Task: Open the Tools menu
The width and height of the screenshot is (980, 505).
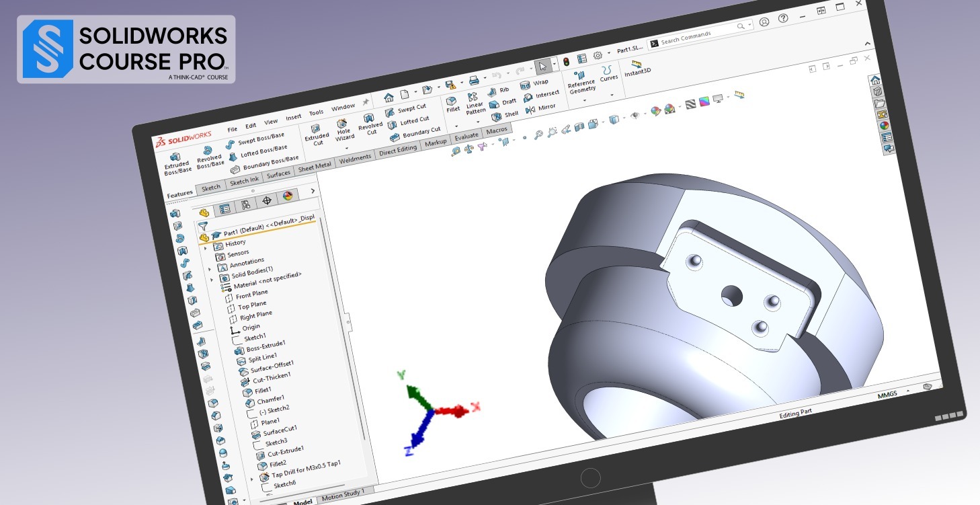Action: click(316, 112)
